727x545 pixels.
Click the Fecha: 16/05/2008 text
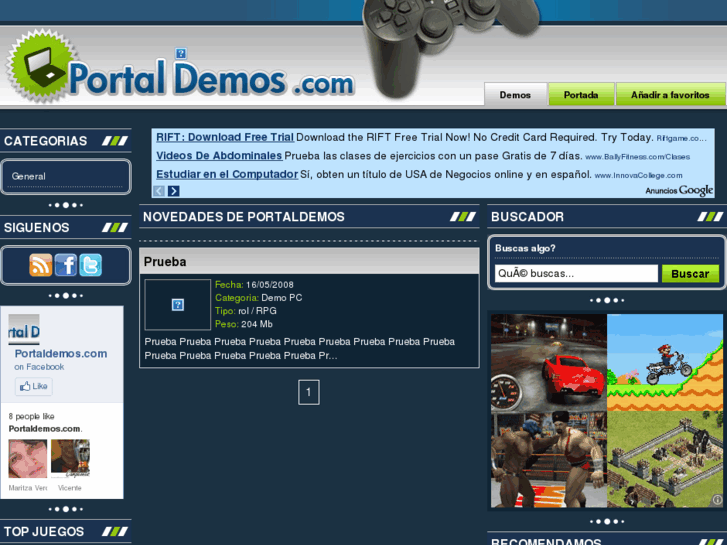(254, 285)
